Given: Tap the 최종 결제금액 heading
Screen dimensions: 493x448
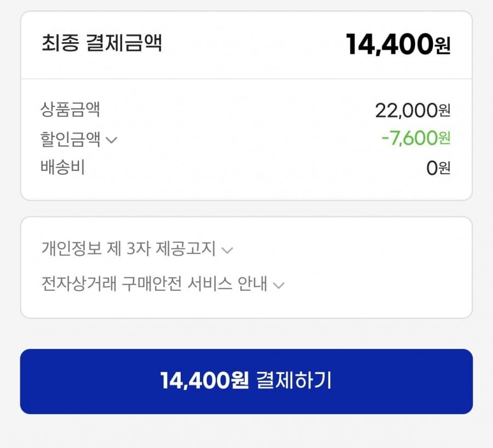Looking at the screenshot, I should tap(102, 43).
